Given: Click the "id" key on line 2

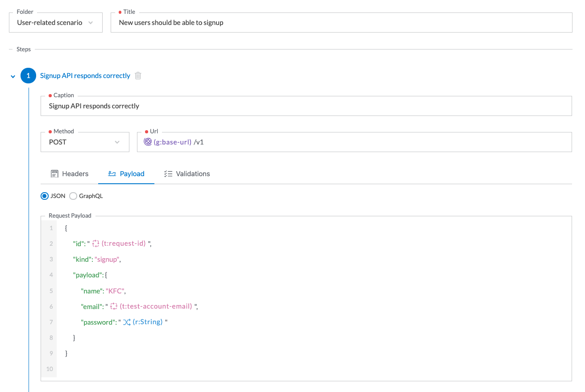Looking at the screenshot, I should [x=79, y=243].
